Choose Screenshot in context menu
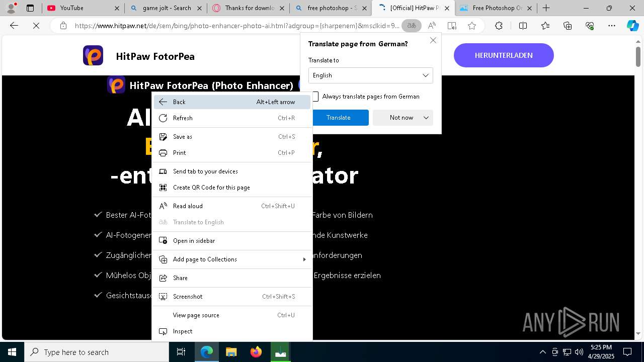 point(232,297)
